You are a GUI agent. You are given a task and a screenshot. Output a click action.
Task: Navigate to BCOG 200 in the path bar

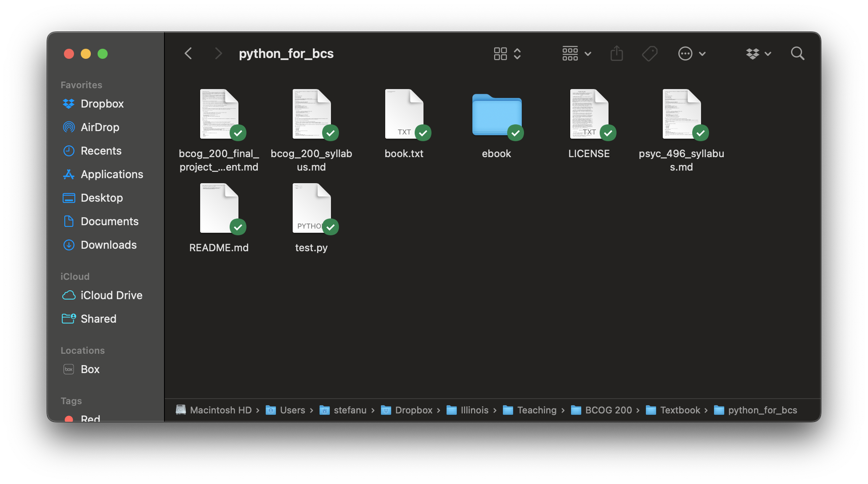tap(608, 410)
